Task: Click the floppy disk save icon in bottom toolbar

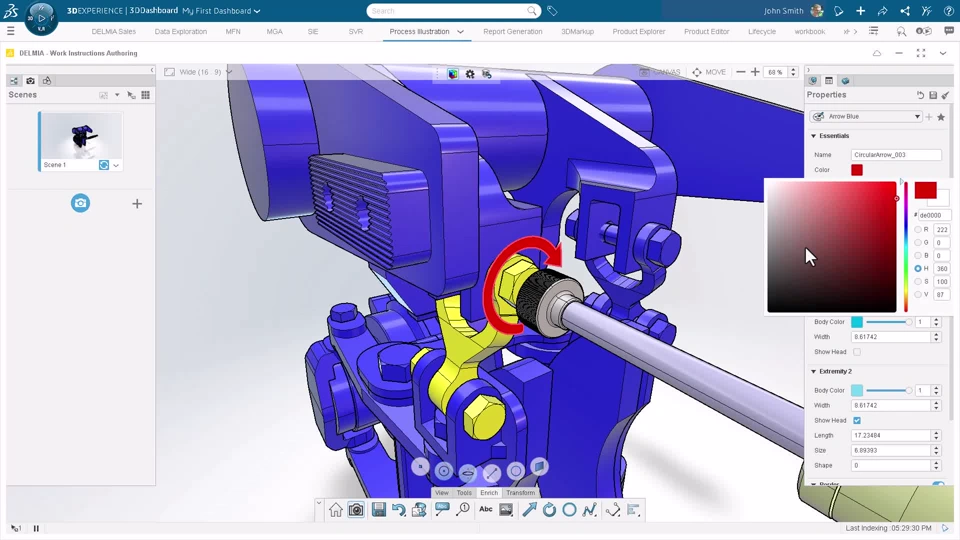Action: (x=378, y=510)
